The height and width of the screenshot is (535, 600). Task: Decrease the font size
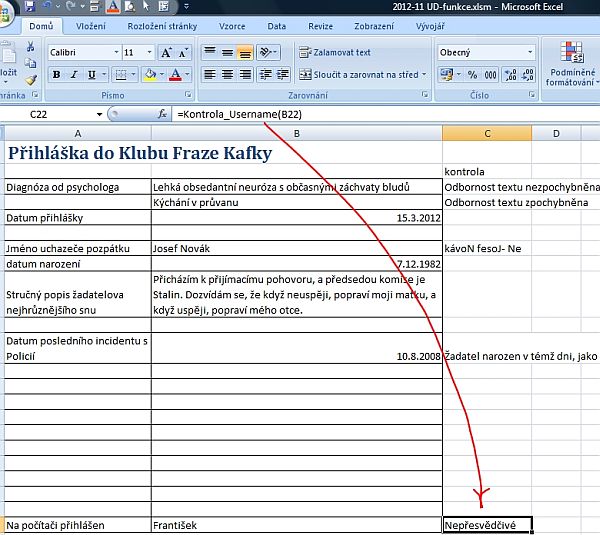pyautogui.click(x=183, y=52)
